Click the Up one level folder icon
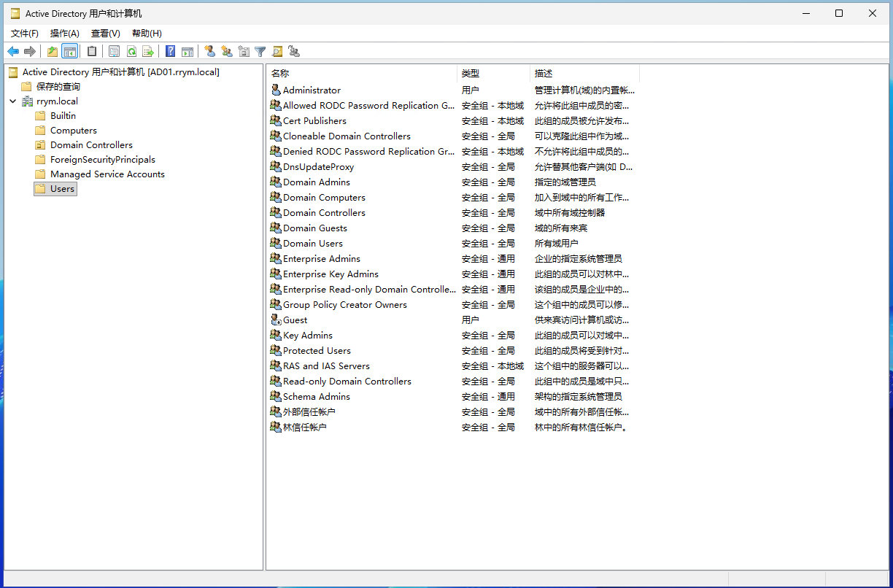This screenshot has height=588, width=893. [53, 51]
